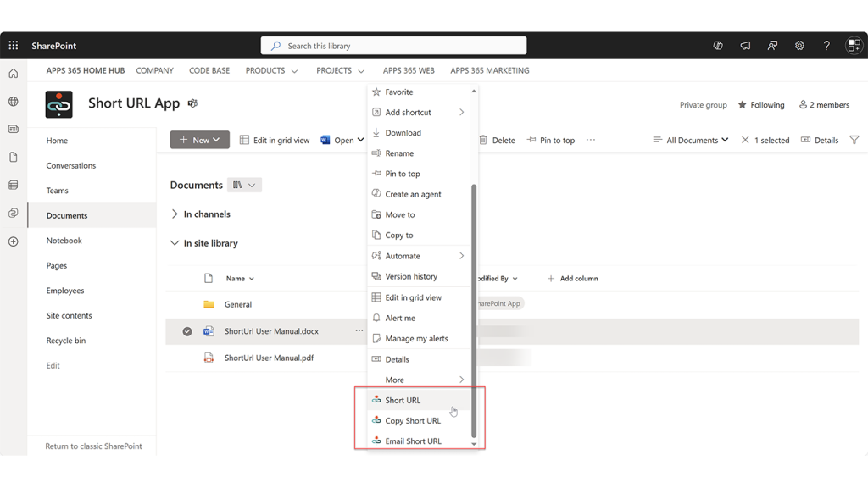This screenshot has height=488, width=868.
Task: Open the New button dropdown
Action: 200,140
